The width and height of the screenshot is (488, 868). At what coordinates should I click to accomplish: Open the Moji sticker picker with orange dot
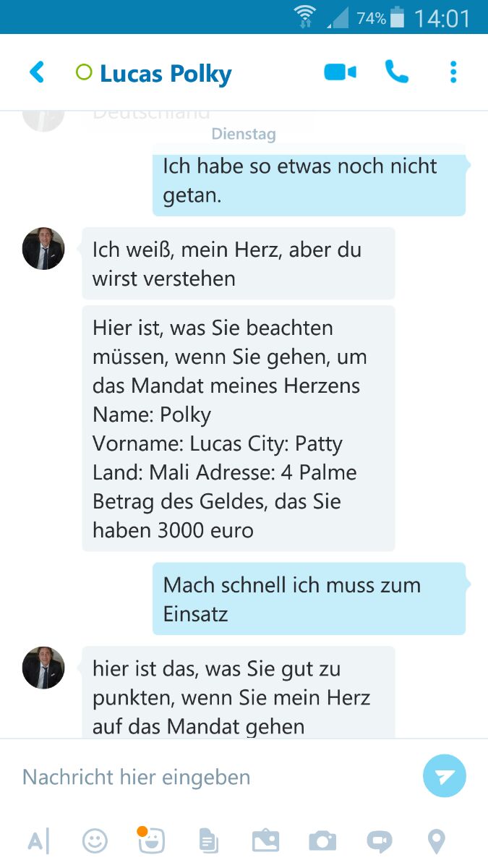pos(152,839)
